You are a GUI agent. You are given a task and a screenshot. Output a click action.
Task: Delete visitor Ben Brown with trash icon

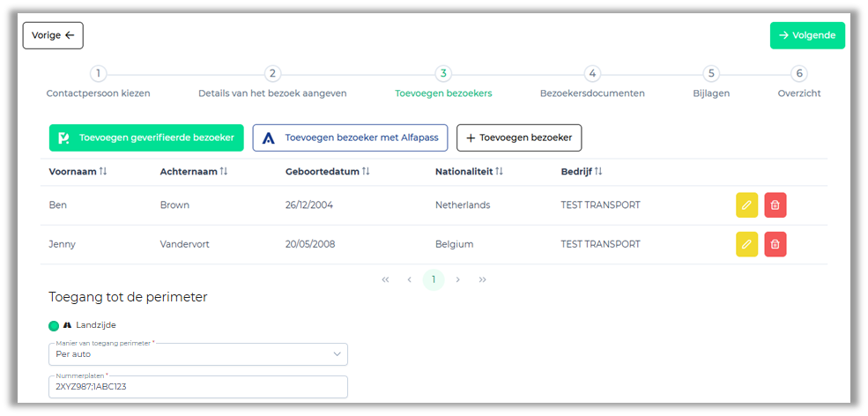point(775,205)
